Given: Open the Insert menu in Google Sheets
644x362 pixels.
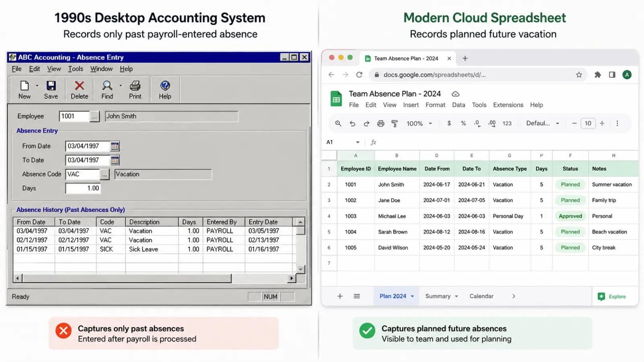Looking at the screenshot, I should [411, 105].
